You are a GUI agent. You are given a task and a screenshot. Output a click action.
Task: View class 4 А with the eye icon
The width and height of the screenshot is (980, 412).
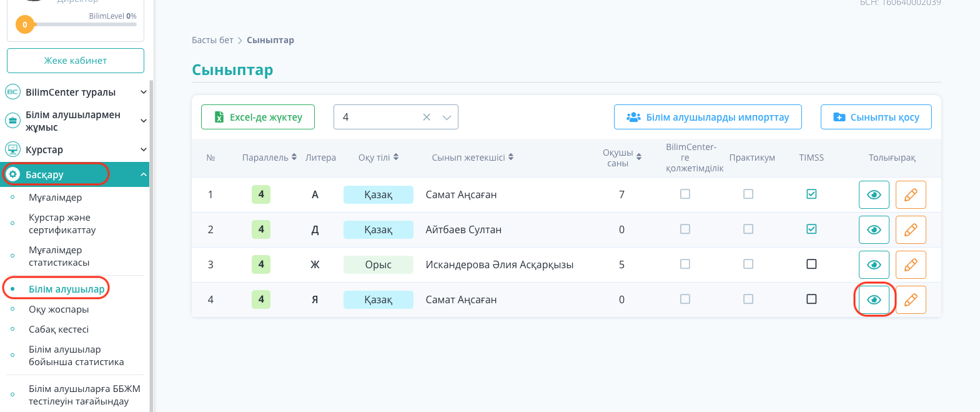click(874, 194)
